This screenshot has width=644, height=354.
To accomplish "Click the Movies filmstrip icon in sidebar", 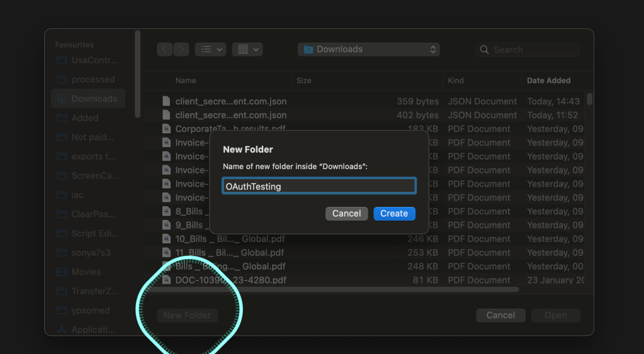I will click(x=62, y=272).
